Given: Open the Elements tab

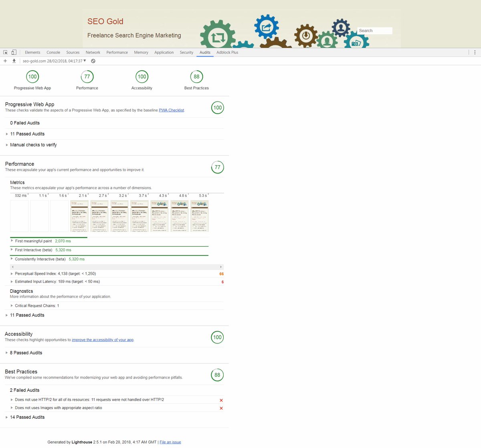Looking at the screenshot, I should coord(32,53).
